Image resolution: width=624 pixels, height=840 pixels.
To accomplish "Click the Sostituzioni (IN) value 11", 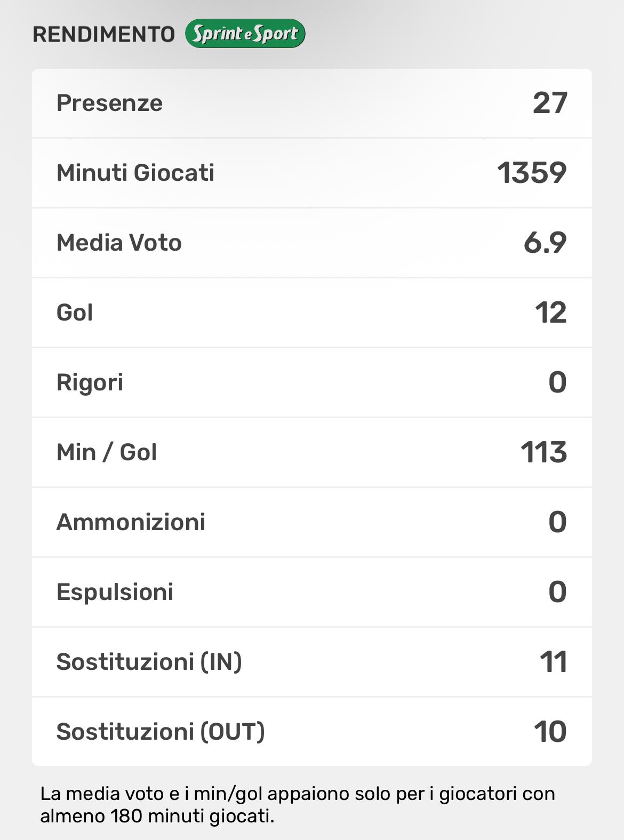I will (x=553, y=662).
